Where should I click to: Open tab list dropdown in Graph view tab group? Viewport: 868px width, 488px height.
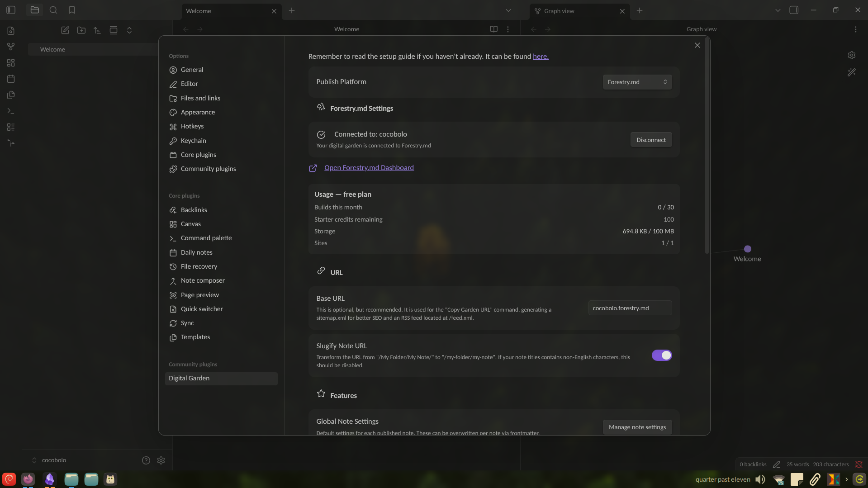pyautogui.click(x=778, y=10)
